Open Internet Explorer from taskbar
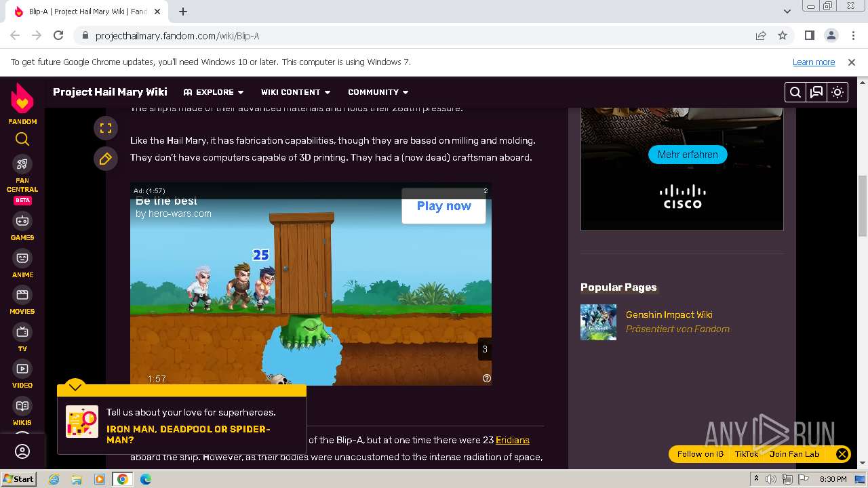Viewport: 868px width, 488px height. [54, 479]
